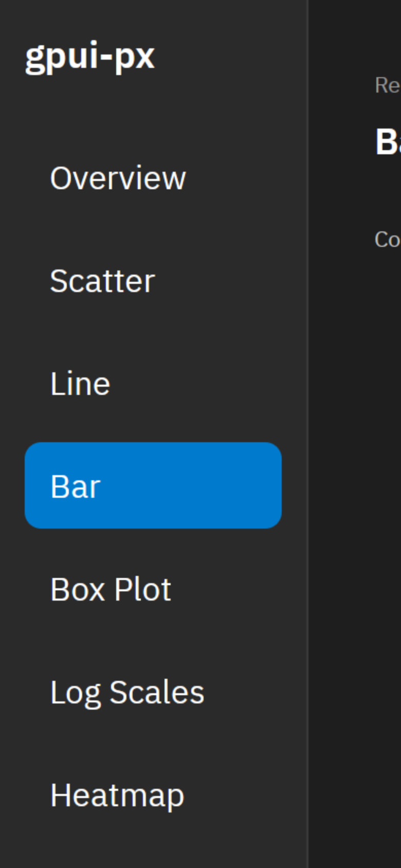Select the Scatter chart entry
401x868 pixels.
click(153, 280)
